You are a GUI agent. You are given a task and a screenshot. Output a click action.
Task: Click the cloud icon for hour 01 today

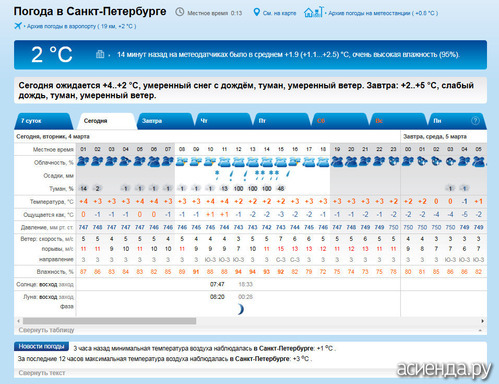click(x=83, y=162)
